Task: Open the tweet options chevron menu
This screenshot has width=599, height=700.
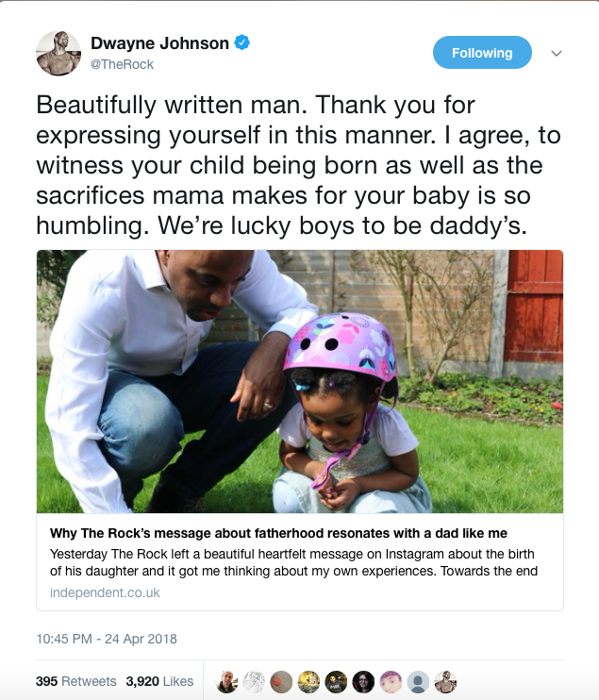Action: tap(557, 54)
